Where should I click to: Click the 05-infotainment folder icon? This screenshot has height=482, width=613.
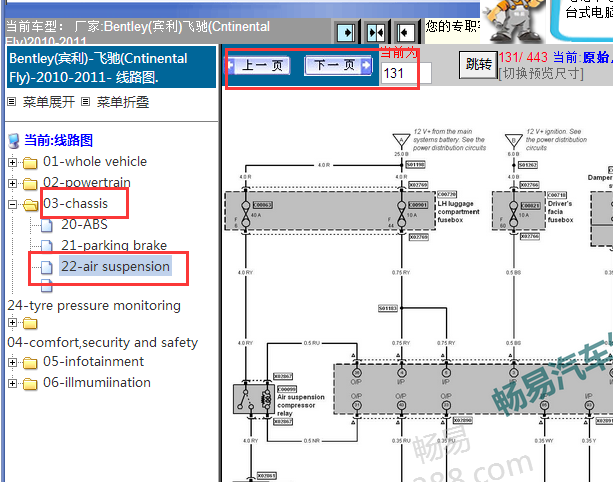click(x=30, y=363)
